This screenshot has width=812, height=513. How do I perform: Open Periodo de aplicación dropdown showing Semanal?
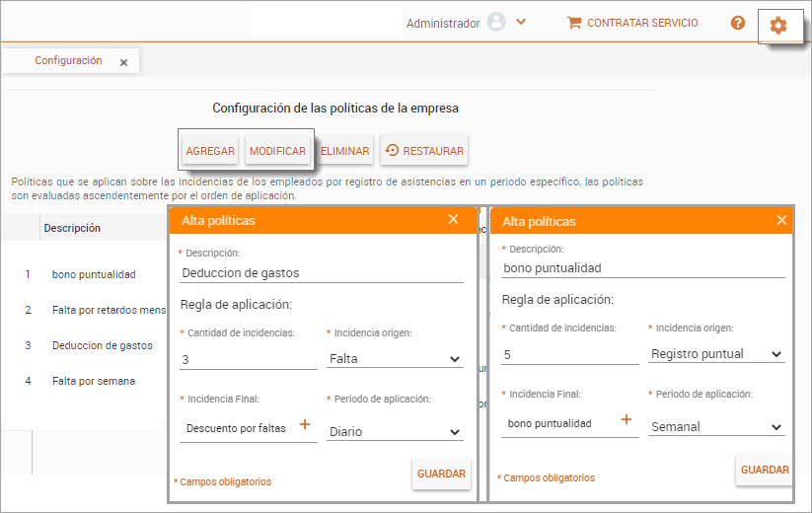[x=716, y=427]
